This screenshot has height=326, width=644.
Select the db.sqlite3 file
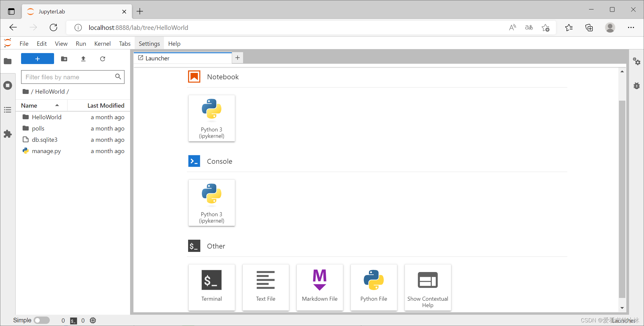pos(73,140)
